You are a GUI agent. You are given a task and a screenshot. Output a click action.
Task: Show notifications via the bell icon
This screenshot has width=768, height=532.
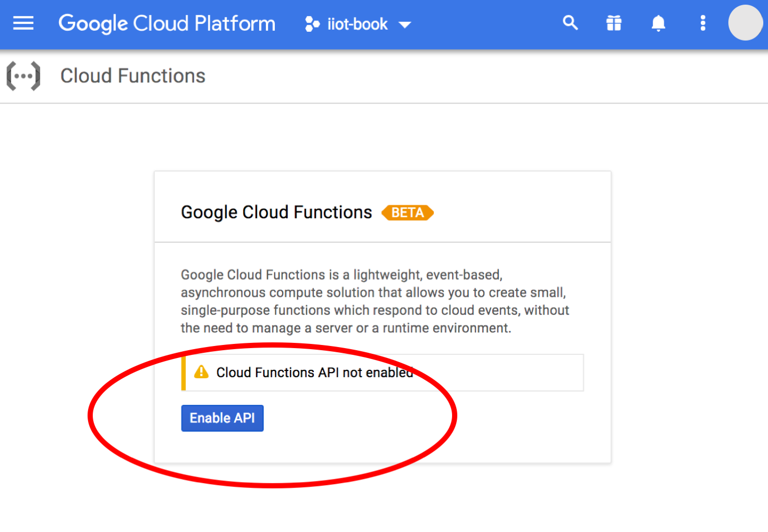point(659,23)
